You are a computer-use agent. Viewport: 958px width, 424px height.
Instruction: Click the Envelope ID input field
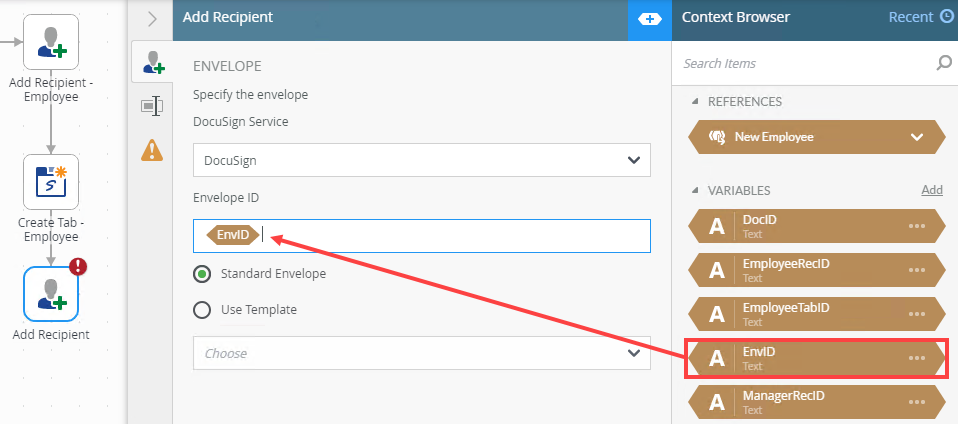(450, 236)
